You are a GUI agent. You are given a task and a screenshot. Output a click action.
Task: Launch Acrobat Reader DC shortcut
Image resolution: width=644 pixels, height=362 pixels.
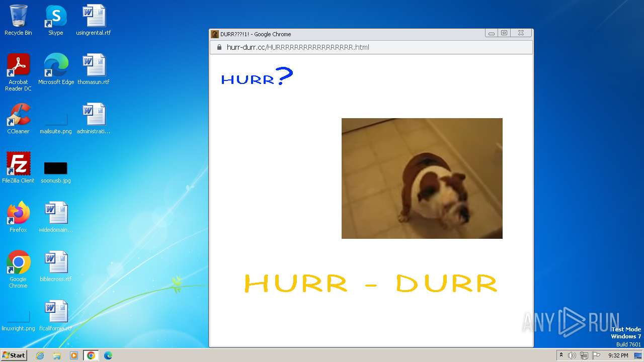click(x=18, y=72)
